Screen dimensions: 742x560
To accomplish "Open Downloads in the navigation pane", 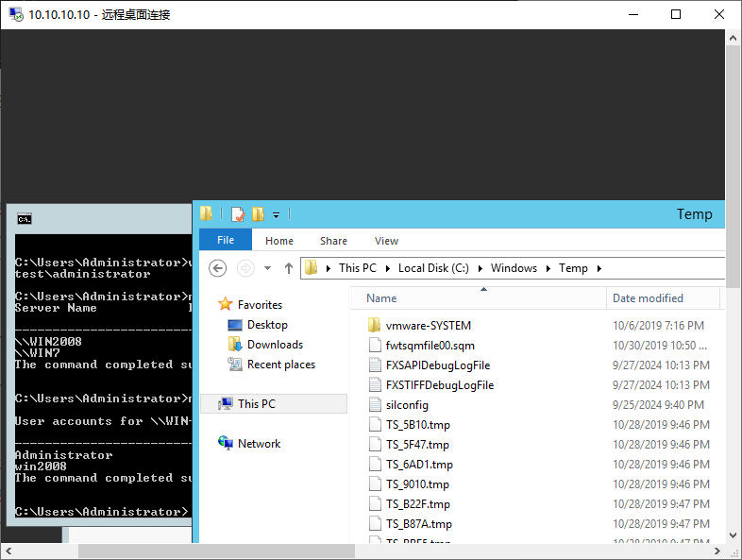I will (275, 345).
